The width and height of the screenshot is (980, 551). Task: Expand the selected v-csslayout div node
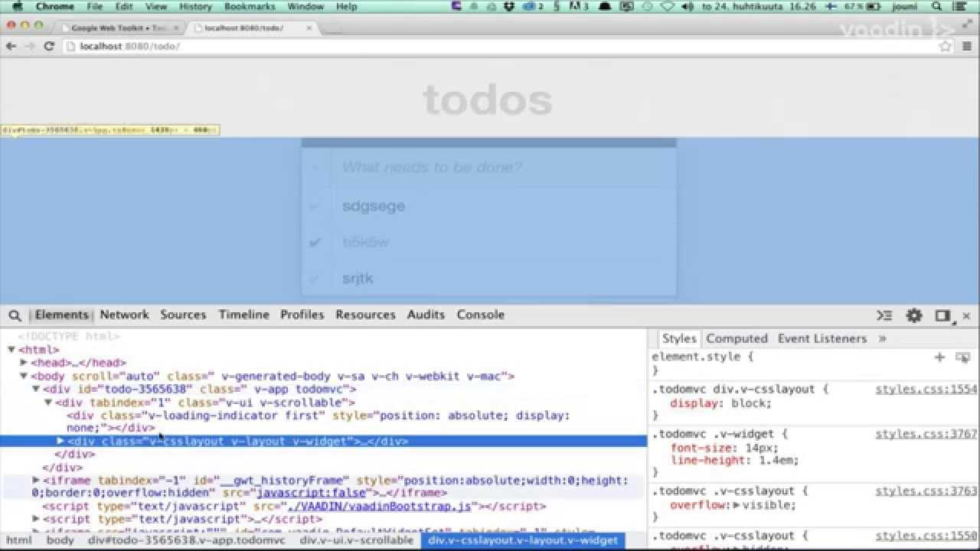(x=60, y=441)
